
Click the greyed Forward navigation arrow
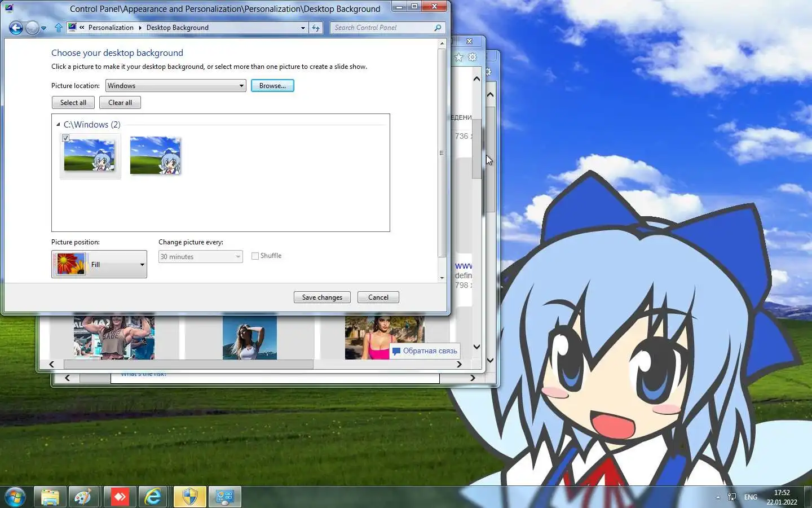(33, 28)
